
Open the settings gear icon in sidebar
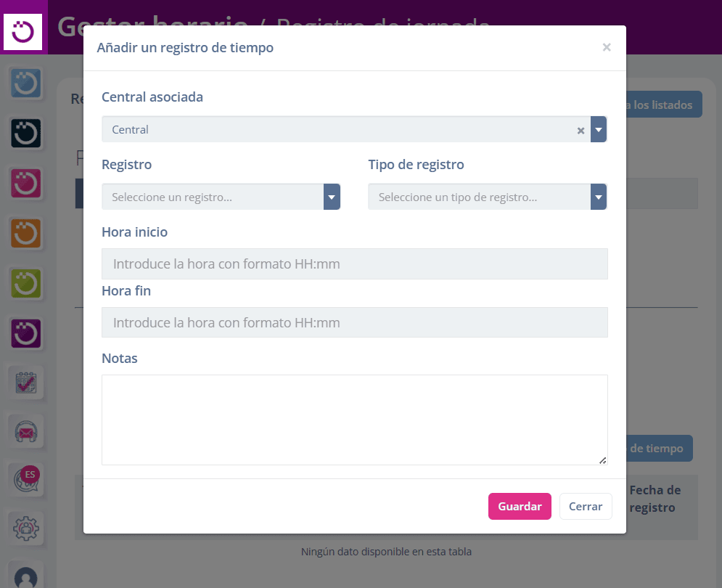point(27,527)
